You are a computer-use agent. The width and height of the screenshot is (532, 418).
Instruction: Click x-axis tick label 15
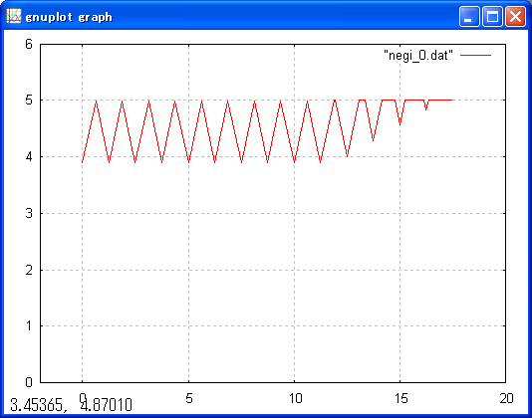click(x=401, y=398)
